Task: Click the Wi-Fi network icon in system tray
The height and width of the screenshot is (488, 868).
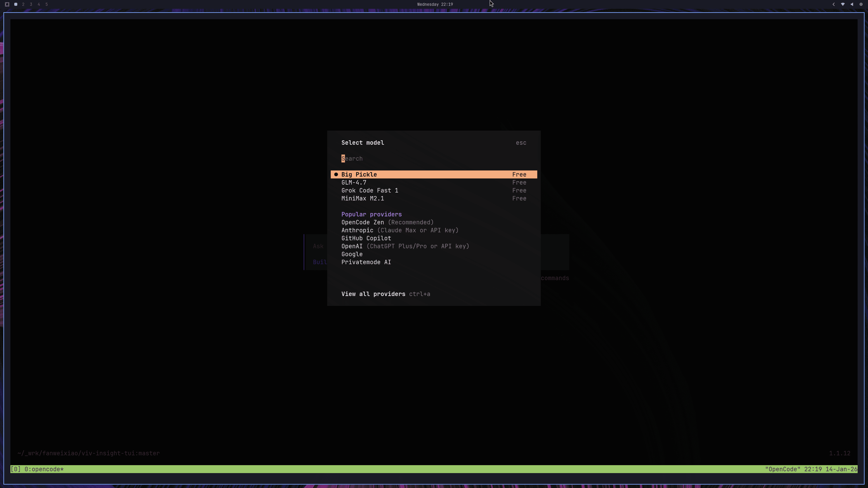Action: pos(843,4)
